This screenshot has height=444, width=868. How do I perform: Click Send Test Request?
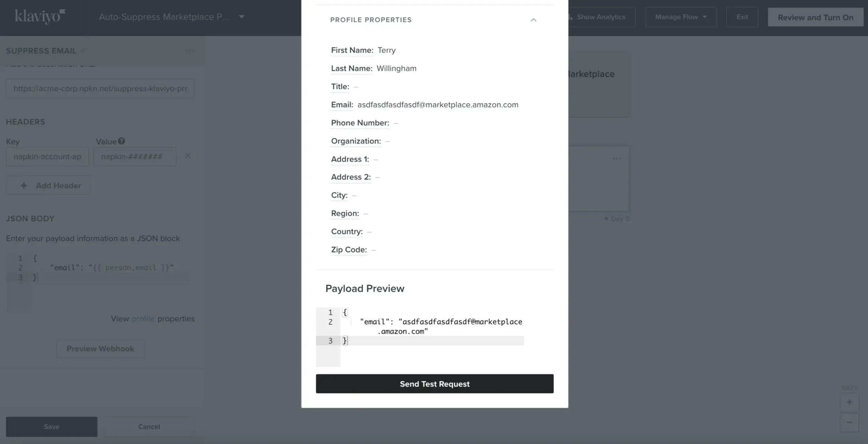coord(434,384)
